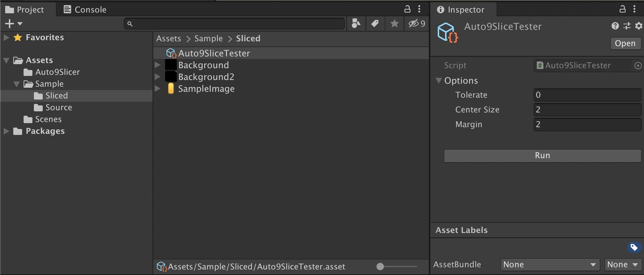The width and height of the screenshot is (644, 275).
Task: Expand the Background2 asset arrow
Action: (x=157, y=77)
